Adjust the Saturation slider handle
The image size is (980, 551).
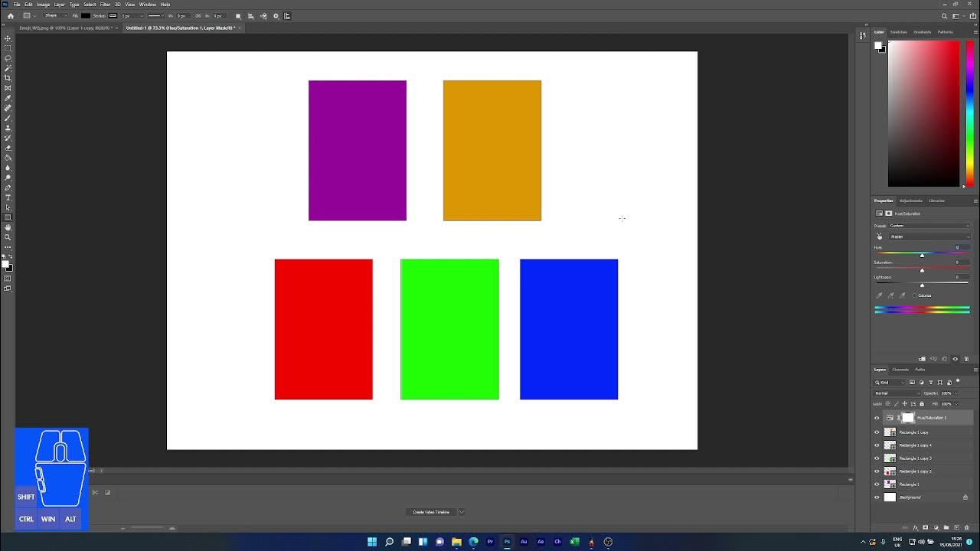(x=922, y=270)
